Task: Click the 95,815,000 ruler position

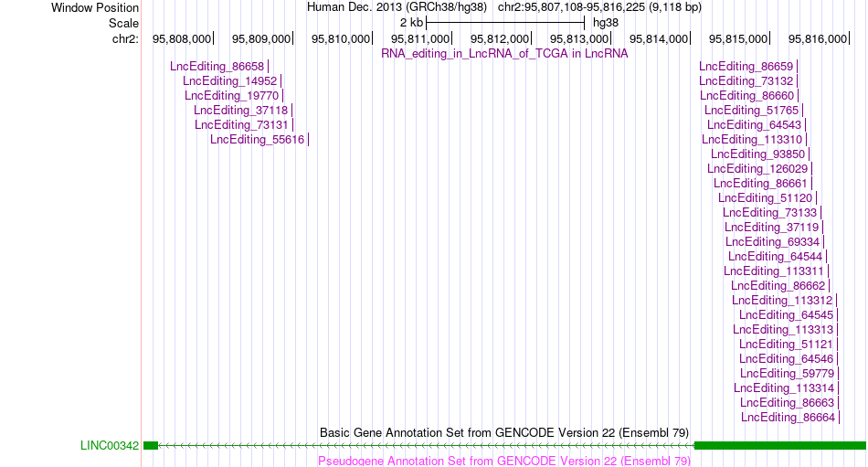Action: 738,39
